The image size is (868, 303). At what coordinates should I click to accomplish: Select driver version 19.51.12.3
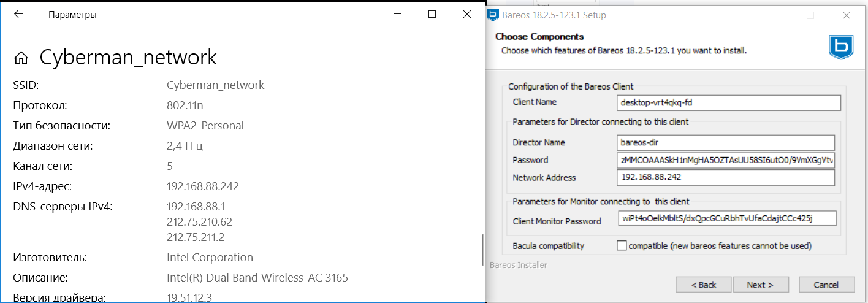pos(189,298)
